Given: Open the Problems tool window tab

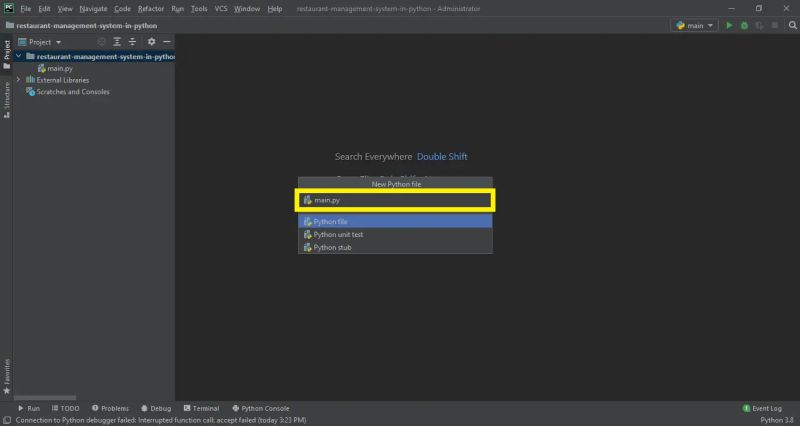Looking at the screenshot, I should click(110, 409).
